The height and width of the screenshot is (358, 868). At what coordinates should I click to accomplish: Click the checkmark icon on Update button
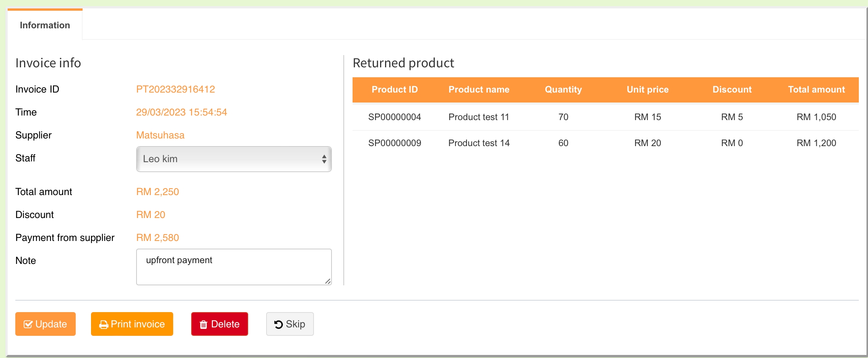click(x=28, y=324)
